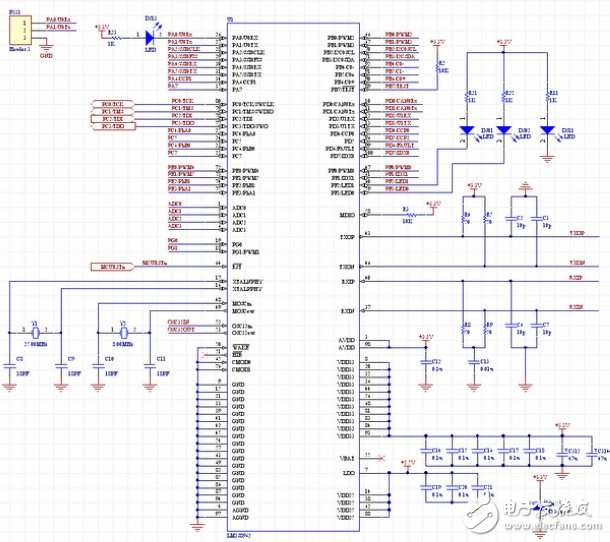This screenshot has width=610, height=542.
Task: Select the PC3/TDO port connector
Action: (x=110, y=127)
